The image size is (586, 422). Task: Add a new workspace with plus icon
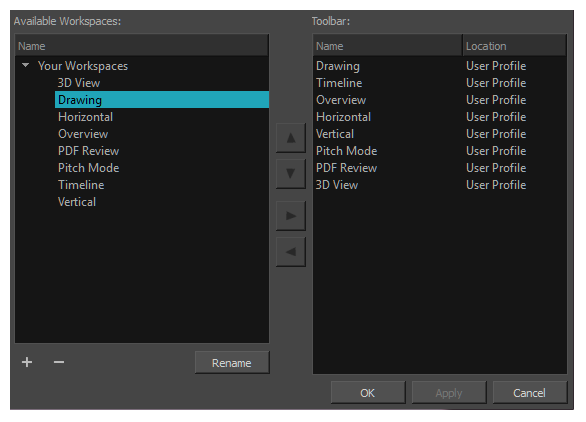tap(27, 362)
